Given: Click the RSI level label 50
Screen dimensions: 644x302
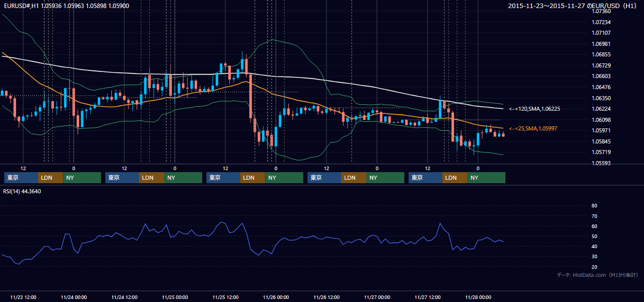Looking at the screenshot, I should tap(594, 236).
